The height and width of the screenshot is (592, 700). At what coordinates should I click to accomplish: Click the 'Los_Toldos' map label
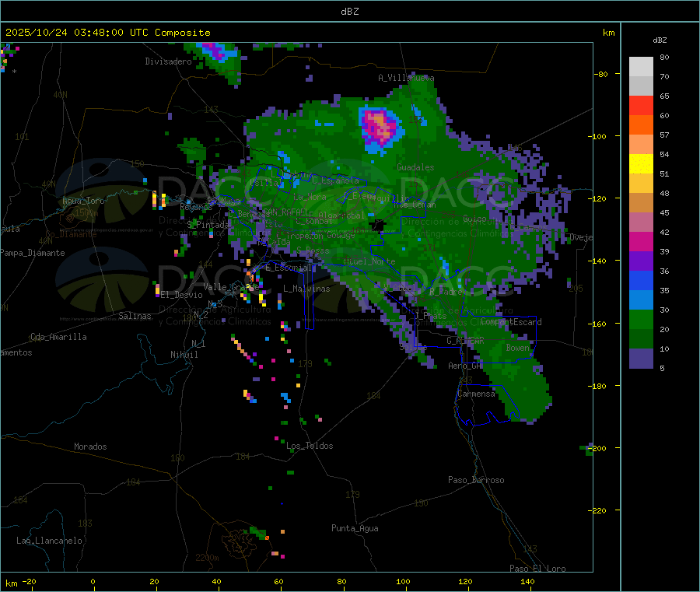pos(310,446)
